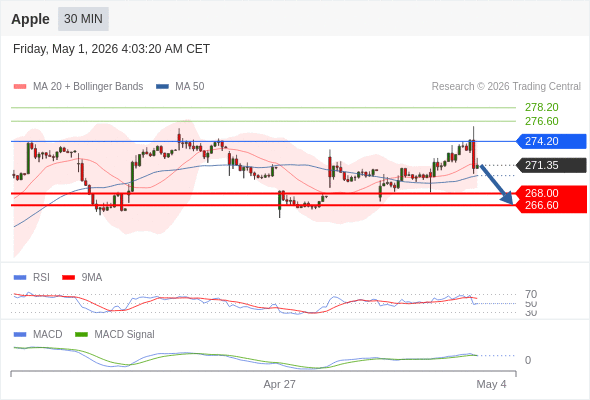The width and height of the screenshot is (590, 400).
Task: Toggle the MA 50 legend label
Action: (190, 87)
